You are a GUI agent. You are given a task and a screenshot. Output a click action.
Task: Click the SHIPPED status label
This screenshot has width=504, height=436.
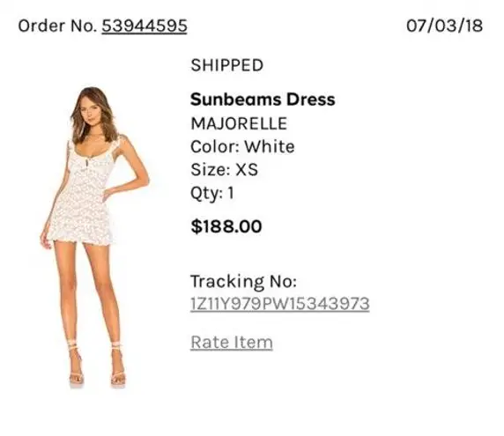point(227,65)
